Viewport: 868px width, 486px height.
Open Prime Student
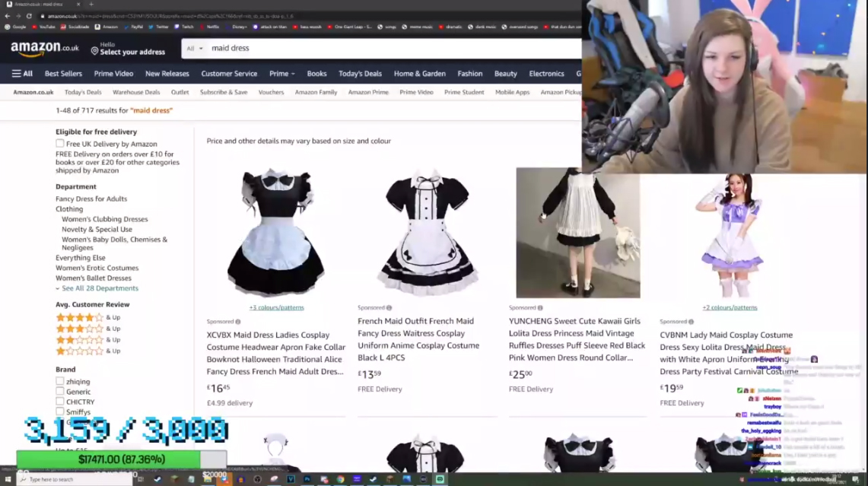(x=464, y=93)
